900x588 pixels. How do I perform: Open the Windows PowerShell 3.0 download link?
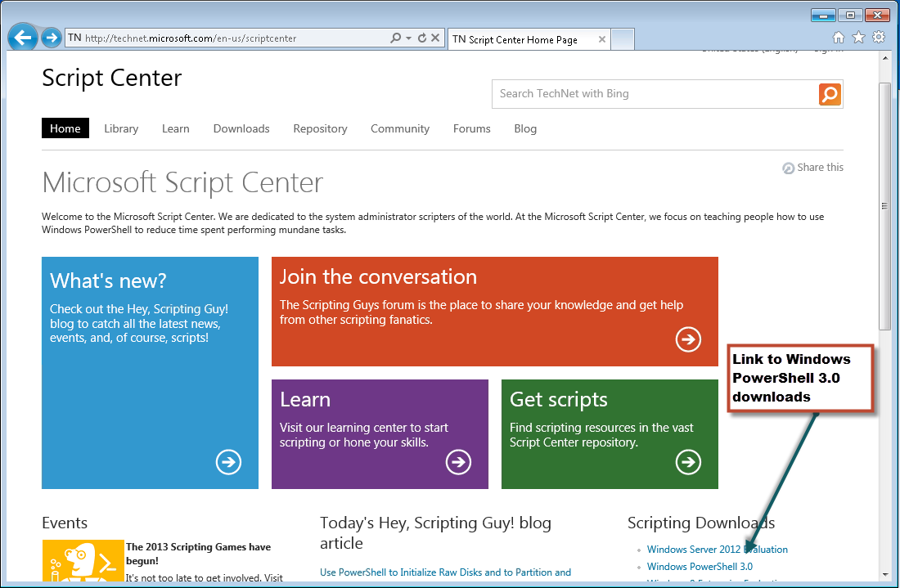(x=700, y=567)
